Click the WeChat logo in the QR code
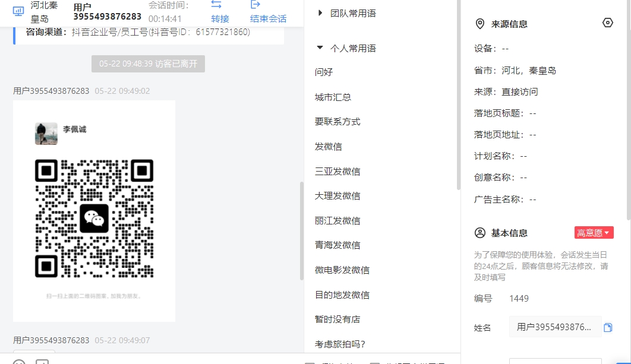This screenshot has height=364, width=631. [94, 219]
